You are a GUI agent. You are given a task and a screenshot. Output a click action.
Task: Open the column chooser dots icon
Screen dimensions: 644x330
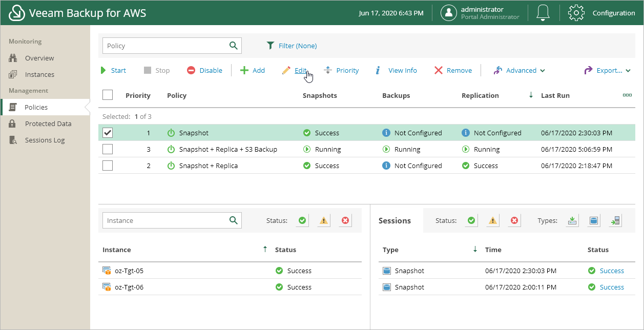[627, 95]
